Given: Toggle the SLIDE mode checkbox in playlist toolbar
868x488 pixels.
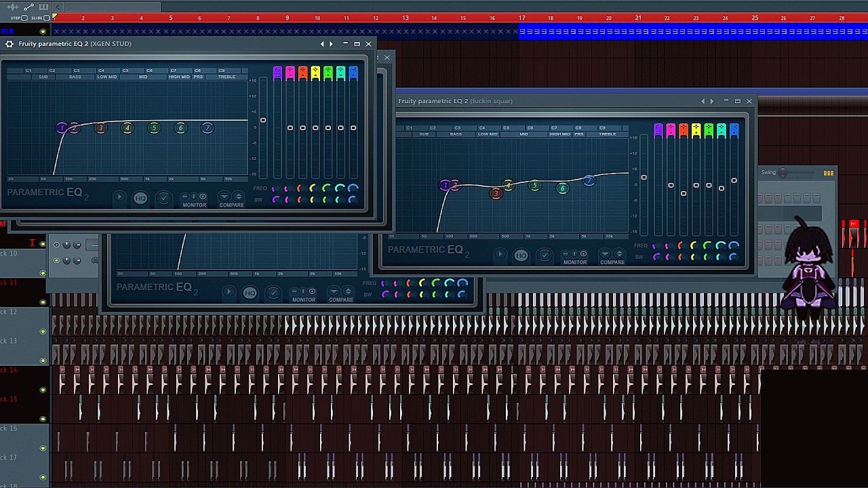Looking at the screenshot, I should click(x=47, y=18).
